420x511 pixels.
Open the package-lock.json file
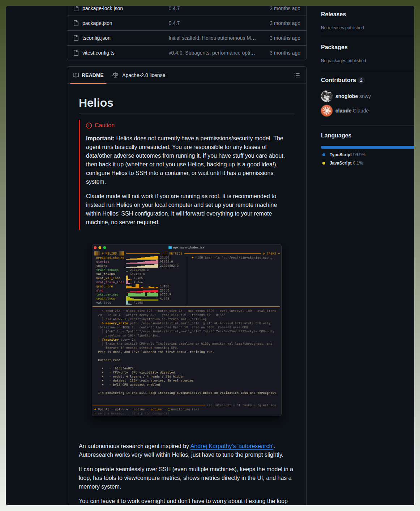(x=102, y=8)
